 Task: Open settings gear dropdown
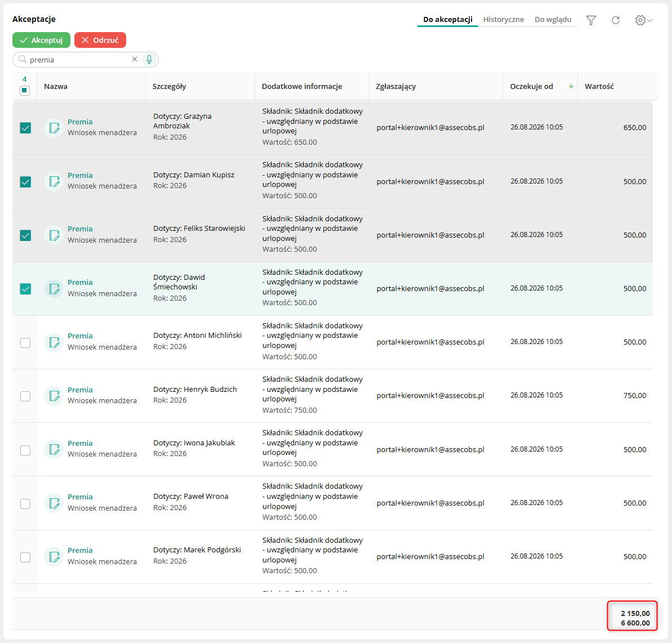coord(643,20)
